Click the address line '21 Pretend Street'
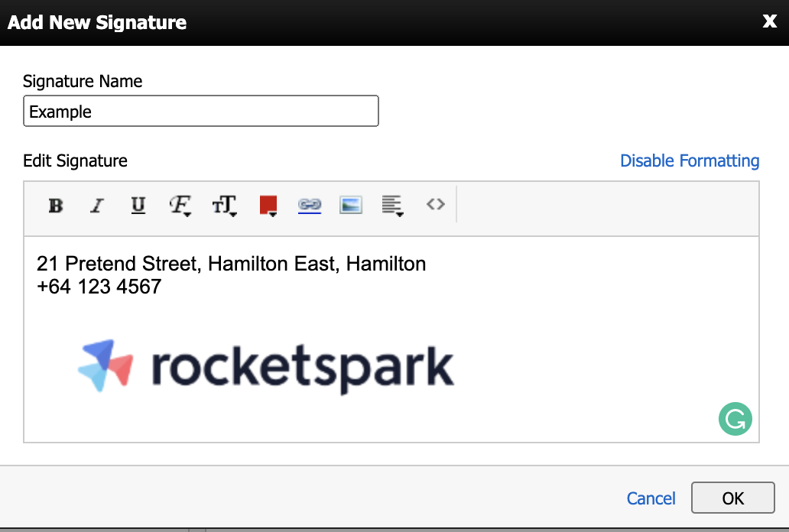The width and height of the screenshot is (789, 532). coord(231,264)
